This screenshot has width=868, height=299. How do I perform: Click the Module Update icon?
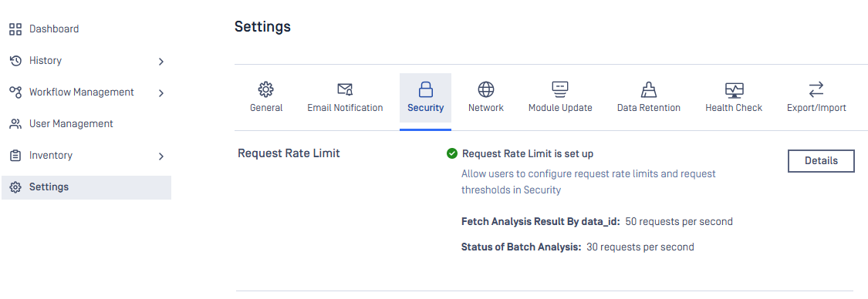(x=560, y=89)
